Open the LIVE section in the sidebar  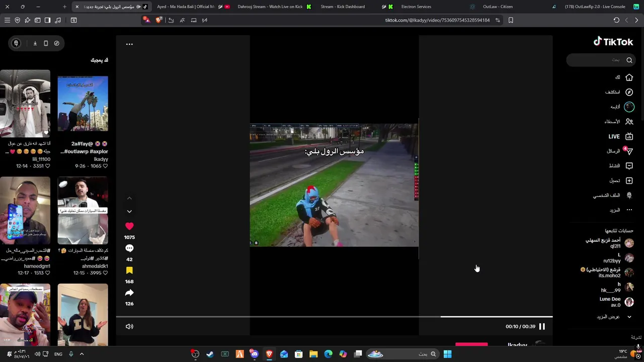click(x=621, y=136)
